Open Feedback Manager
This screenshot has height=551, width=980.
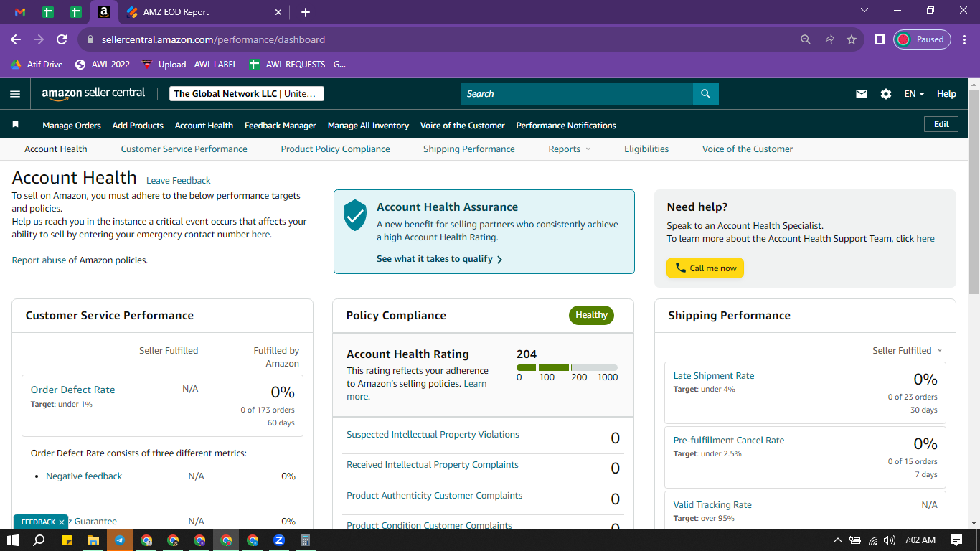tap(281, 125)
